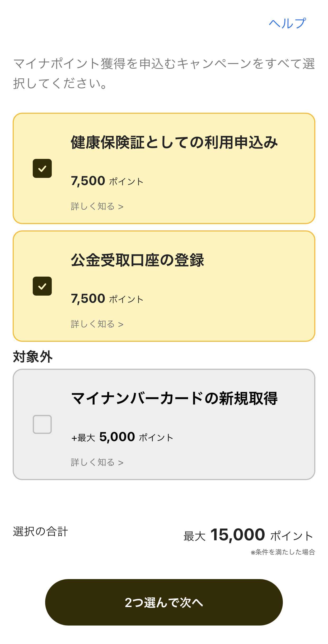Open the ヘルプ help link
The width and height of the screenshot is (328, 644).
click(287, 23)
